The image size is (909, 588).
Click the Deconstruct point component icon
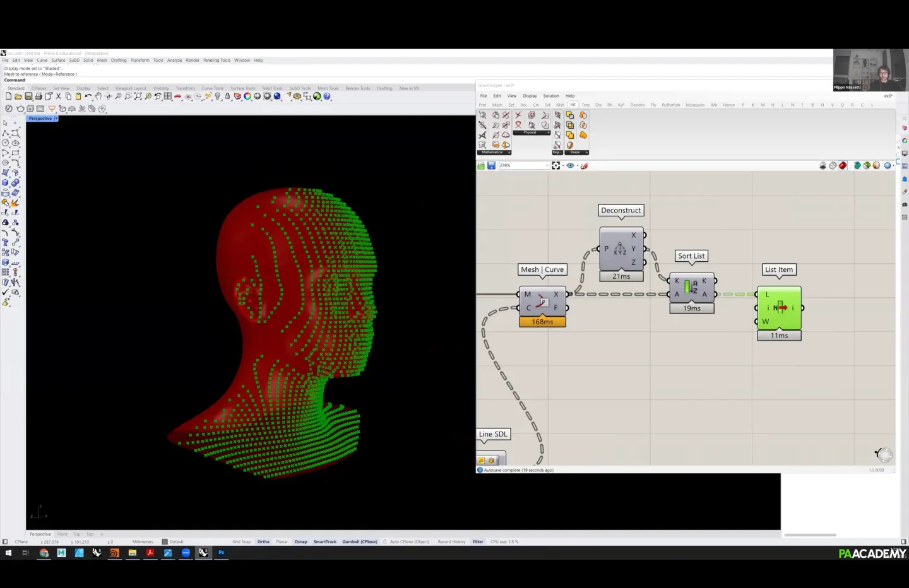(621, 249)
